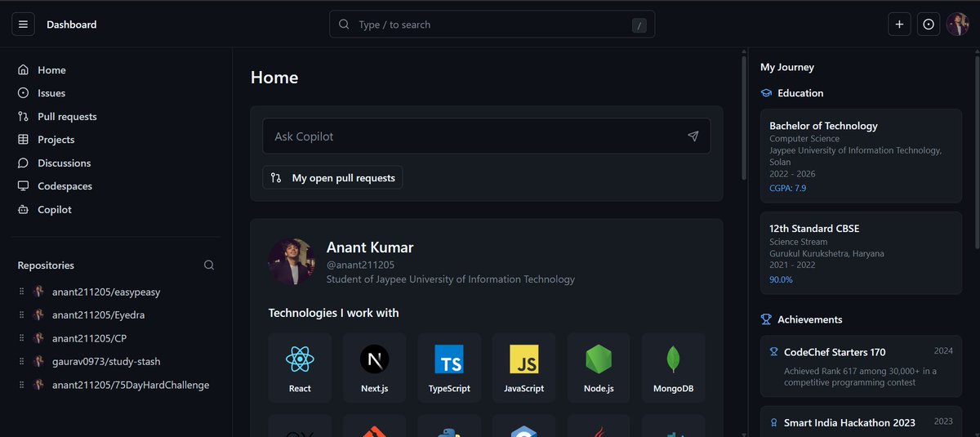Focus the Ask Copilot input field

tap(486, 136)
